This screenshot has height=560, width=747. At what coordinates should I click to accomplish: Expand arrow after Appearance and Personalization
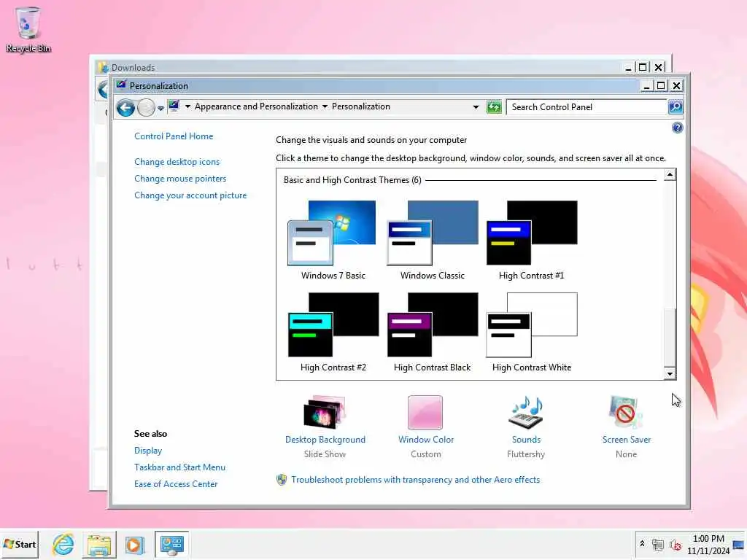(x=325, y=106)
